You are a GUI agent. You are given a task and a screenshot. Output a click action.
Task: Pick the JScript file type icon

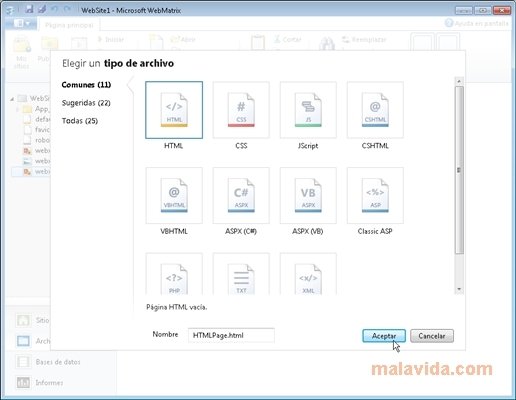click(308, 110)
